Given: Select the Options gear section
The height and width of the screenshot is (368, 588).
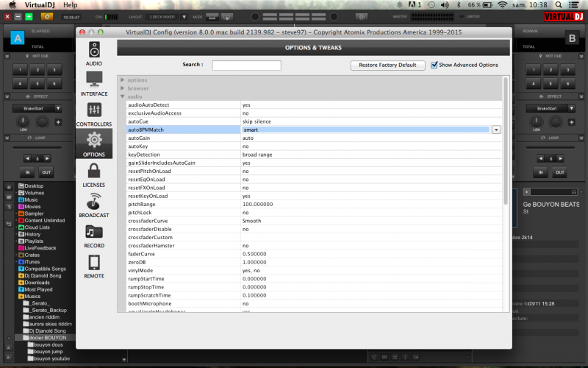Looking at the screenshot, I should [94, 144].
